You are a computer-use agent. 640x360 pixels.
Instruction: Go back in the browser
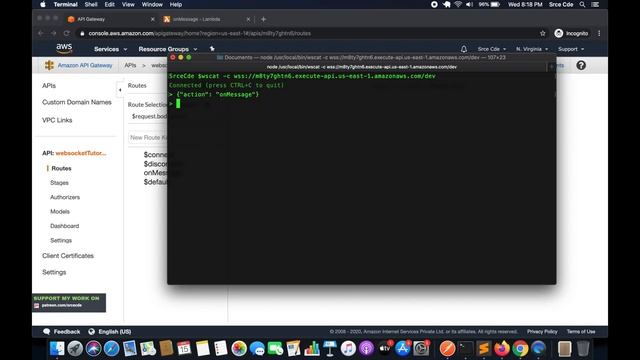coord(40,33)
